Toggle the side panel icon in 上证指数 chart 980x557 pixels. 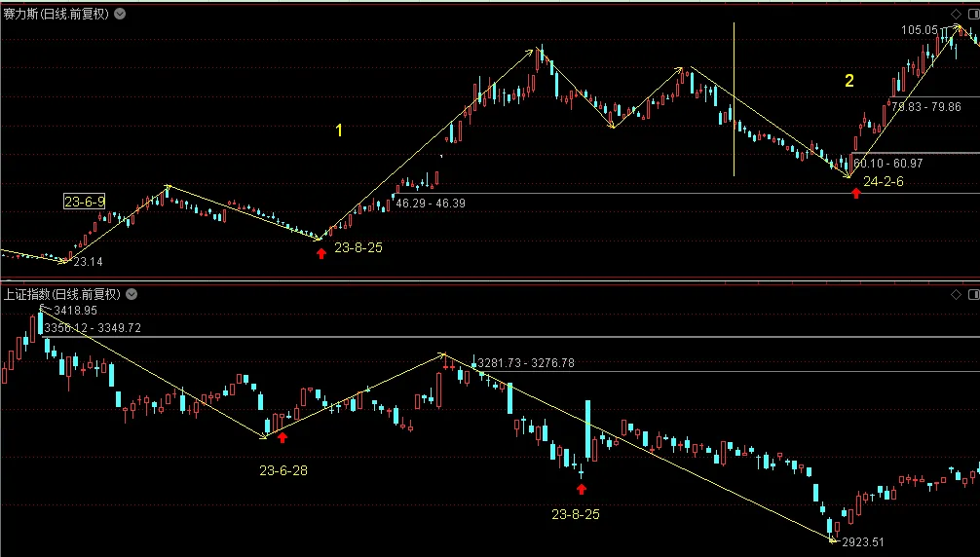click(x=974, y=294)
